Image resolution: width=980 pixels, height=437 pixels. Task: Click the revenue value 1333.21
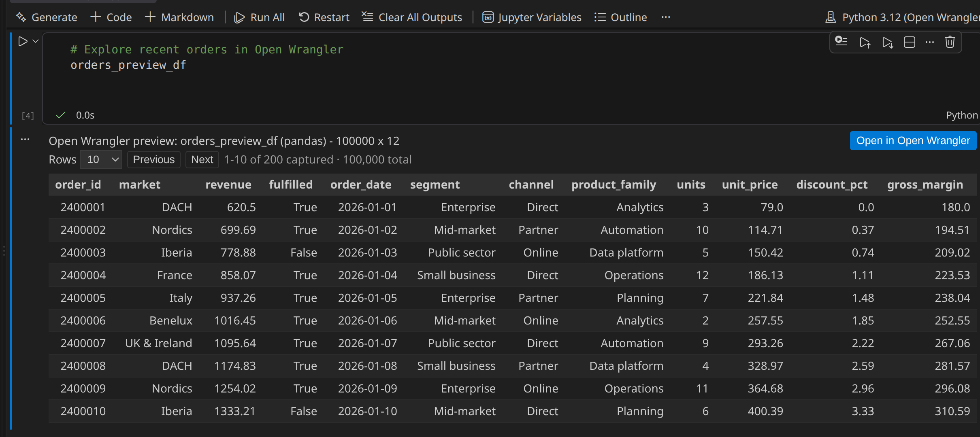[235, 411]
